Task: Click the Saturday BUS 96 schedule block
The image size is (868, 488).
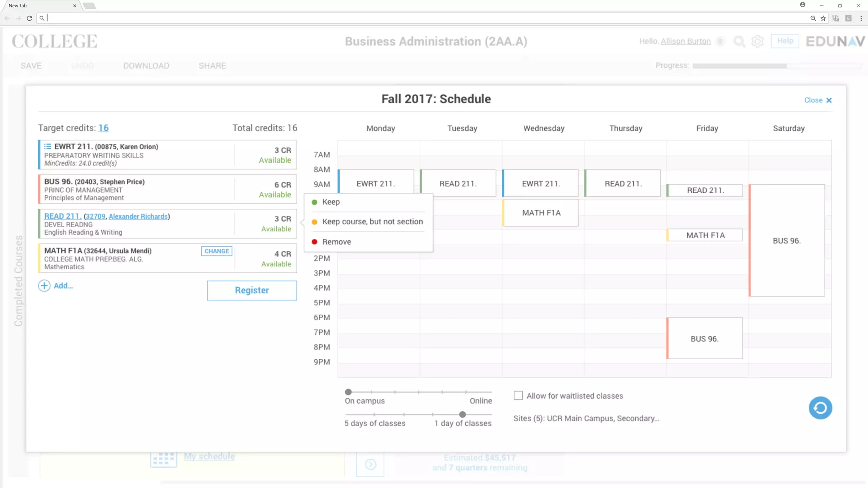Action: click(x=787, y=241)
